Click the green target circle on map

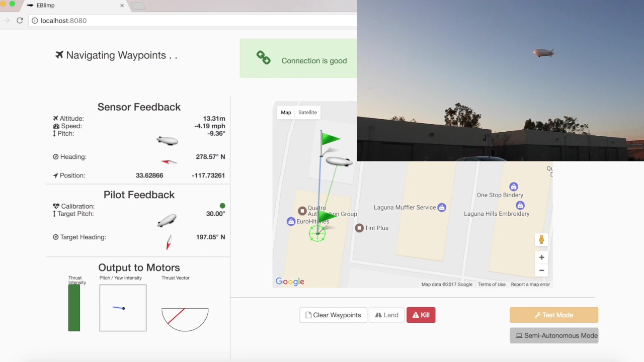(317, 233)
